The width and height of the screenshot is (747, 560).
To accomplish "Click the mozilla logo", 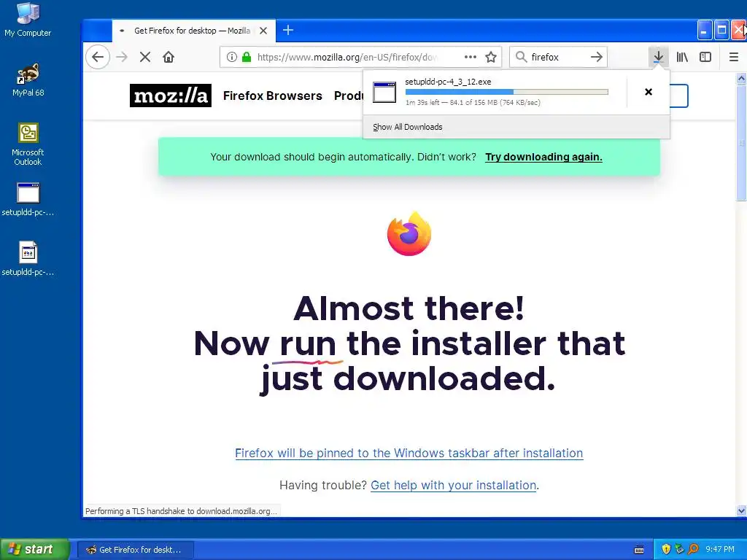I will pyautogui.click(x=171, y=96).
